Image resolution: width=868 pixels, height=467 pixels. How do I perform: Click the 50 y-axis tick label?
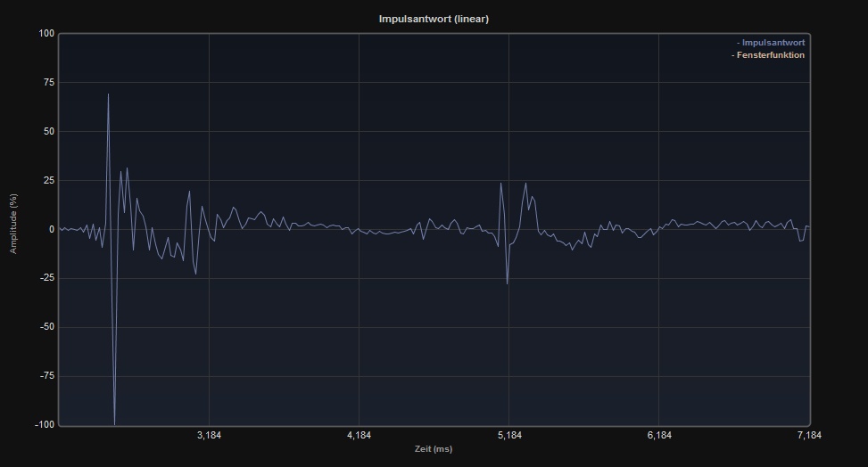point(49,132)
